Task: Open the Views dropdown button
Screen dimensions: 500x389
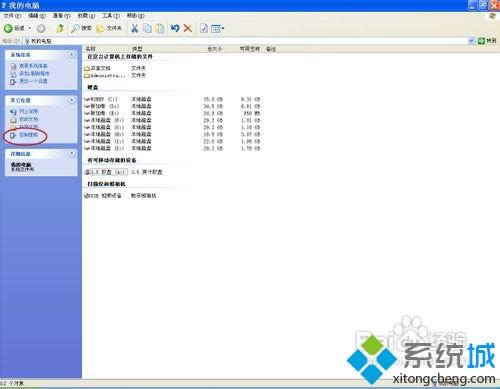Action: click(x=217, y=29)
